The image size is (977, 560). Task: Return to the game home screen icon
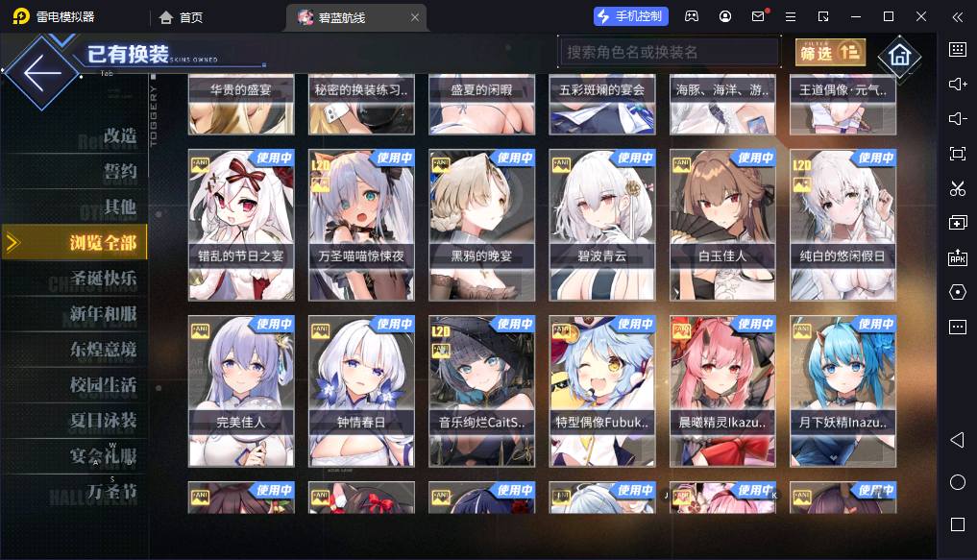pyautogui.click(x=899, y=56)
